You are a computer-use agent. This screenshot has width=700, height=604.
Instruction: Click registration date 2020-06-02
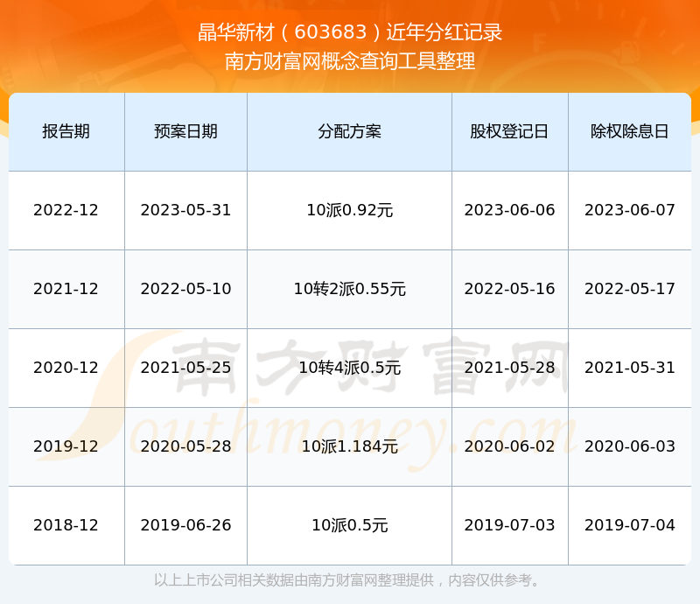tap(509, 446)
